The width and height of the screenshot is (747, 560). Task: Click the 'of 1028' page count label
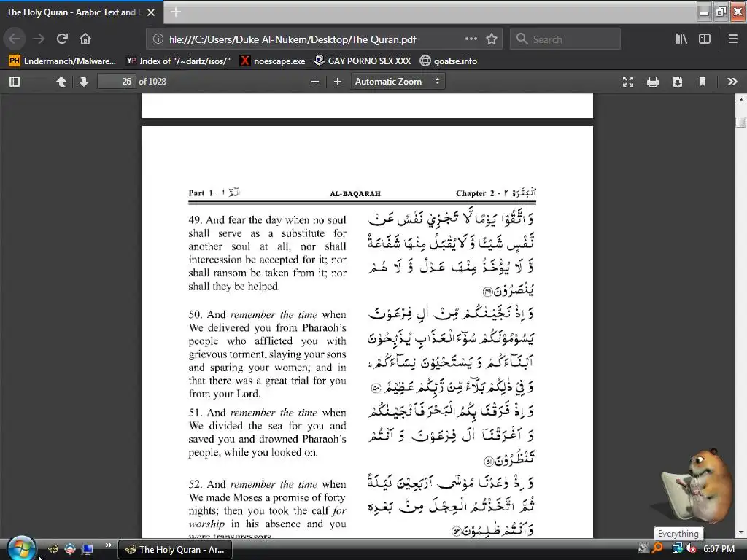coord(152,82)
